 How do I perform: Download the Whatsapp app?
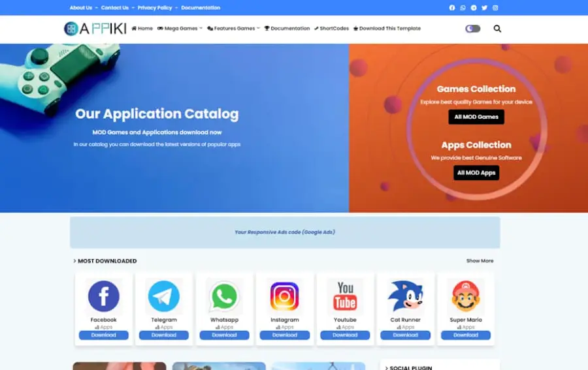224,335
